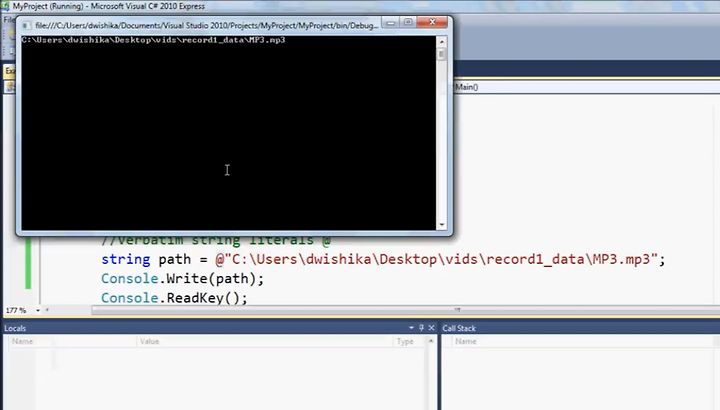Open the Main() member dropdown
This screenshot has height=410, width=720.
coord(587,87)
